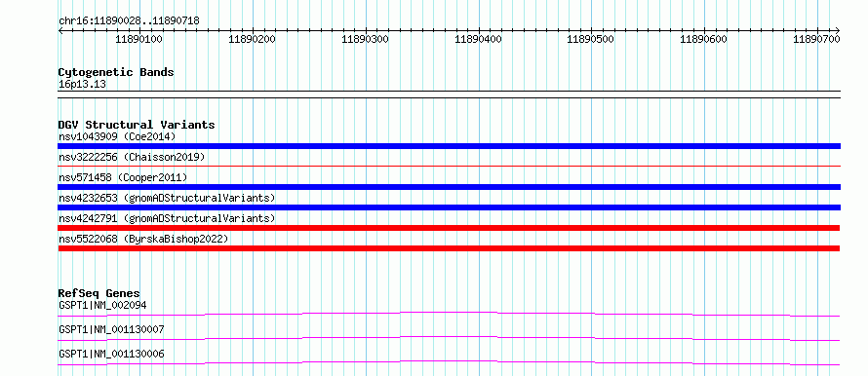Click the thin red line for nsv3222256
Viewport: 868px width, 376px height.
point(449,166)
